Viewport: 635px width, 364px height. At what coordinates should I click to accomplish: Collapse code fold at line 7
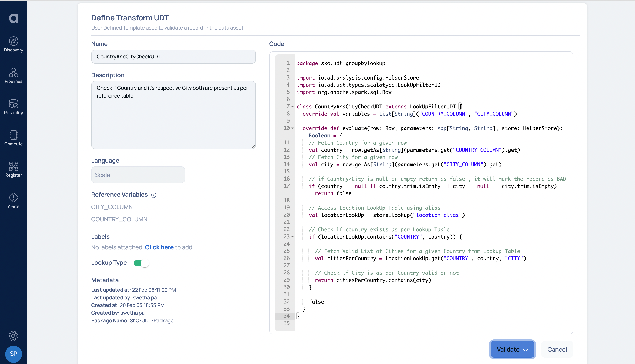[292, 107]
